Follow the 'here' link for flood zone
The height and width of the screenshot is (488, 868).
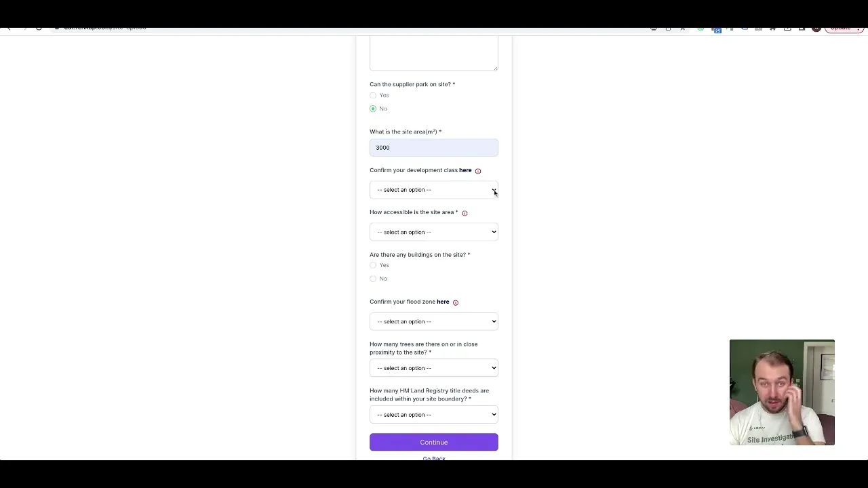(x=443, y=302)
